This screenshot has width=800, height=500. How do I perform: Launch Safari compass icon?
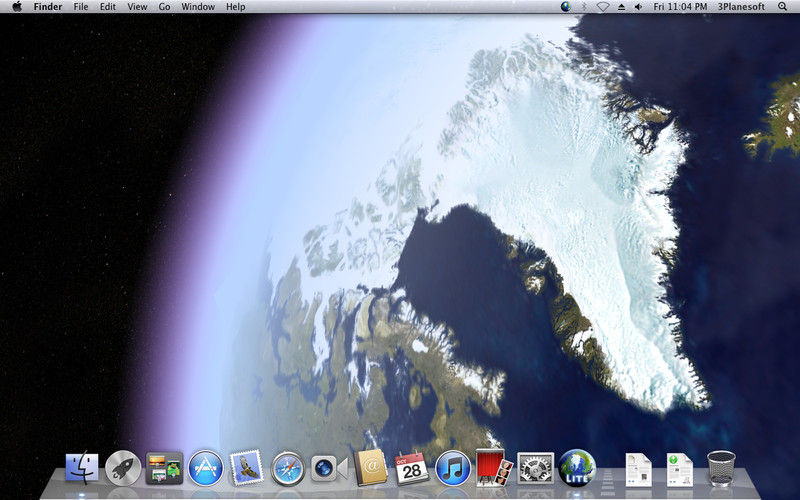[288, 468]
